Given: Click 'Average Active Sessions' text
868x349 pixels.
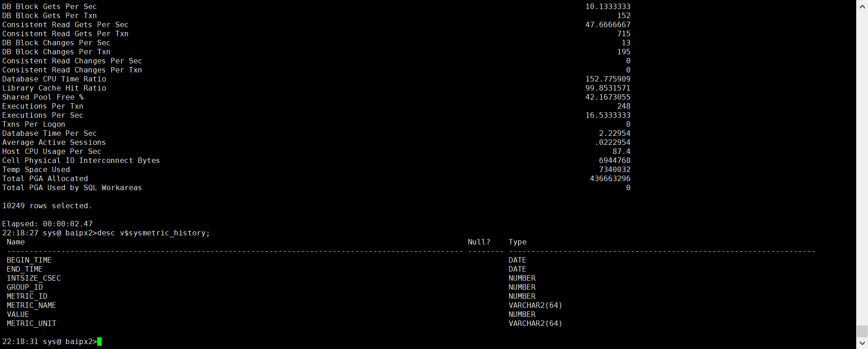Looking at the screenshot, I should click(x=54, y=143).
